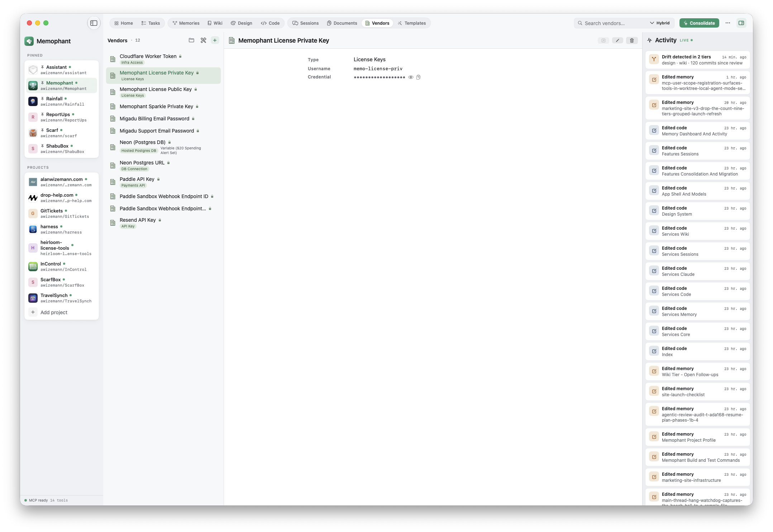The height and width of the screenshot is (532, 773).
Task: Open the pinned Rainfall project
Action: (x=62, y=101)
